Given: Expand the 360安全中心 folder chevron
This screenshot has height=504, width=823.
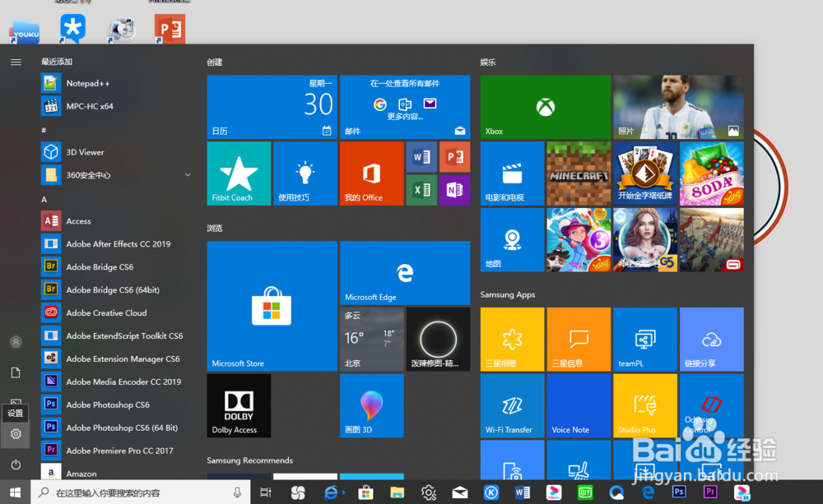Looking at the screenshot, I should (x=188, y=174).
